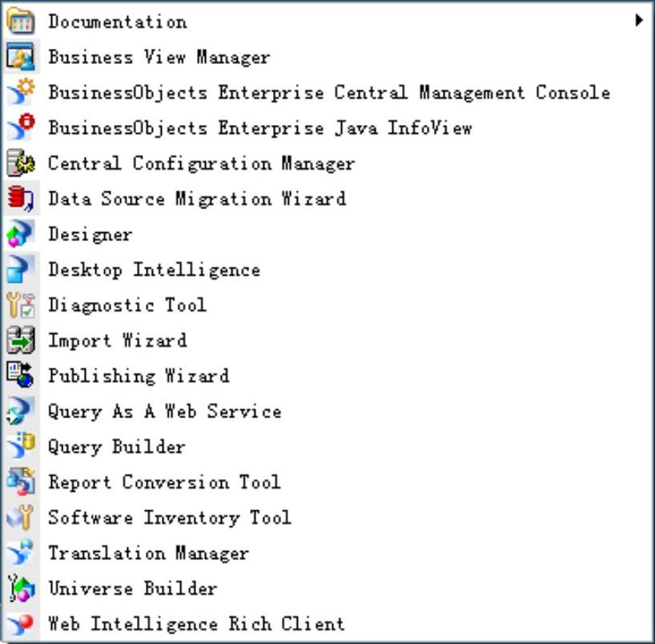The height and width of the screenshot is (644, 655).
Task: Start the Publishing Wizard
Action: pyautogui.click(x=139, y=376)
